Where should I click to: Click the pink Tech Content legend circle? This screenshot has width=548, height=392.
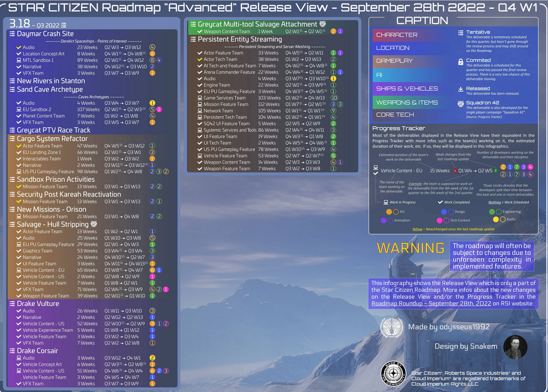click(439, 220)
